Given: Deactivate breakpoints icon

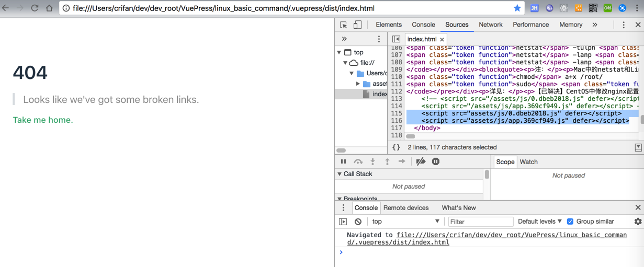Looking at the screenshot, I should tap(421, 161).
